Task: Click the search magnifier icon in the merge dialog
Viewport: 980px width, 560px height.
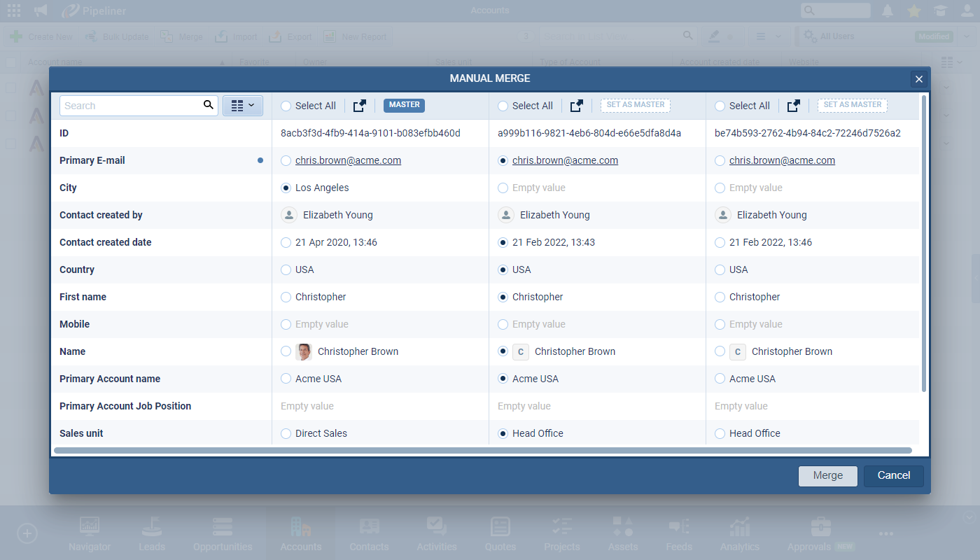Action: pos(208,105)
